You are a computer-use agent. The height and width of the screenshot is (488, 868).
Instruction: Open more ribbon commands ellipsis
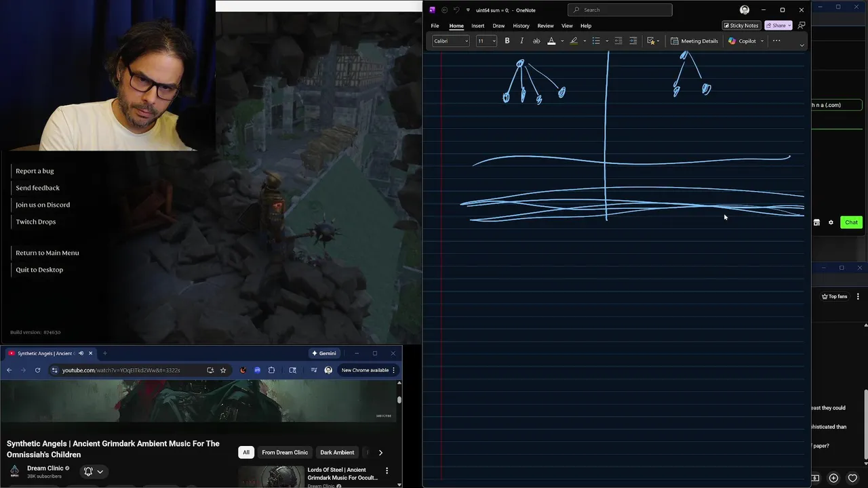coord(776,41)
